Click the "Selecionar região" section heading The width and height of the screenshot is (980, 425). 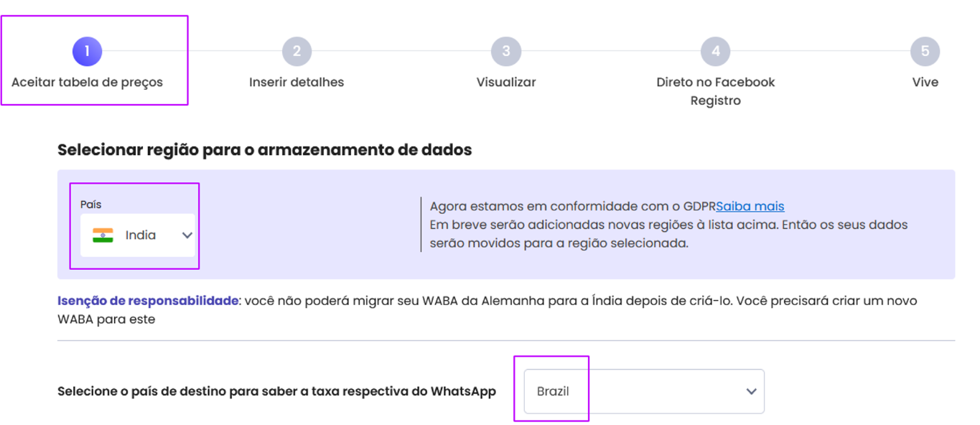264,151
